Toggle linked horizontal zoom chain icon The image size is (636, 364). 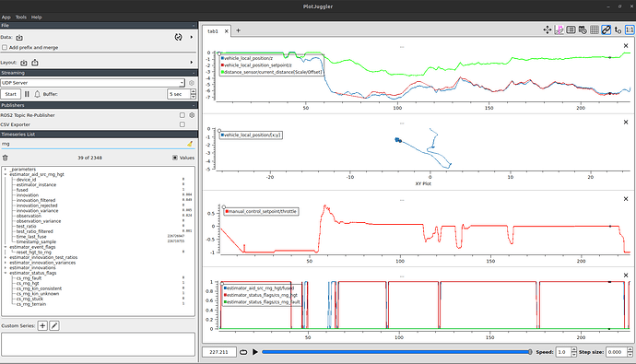tap(606, 29)
